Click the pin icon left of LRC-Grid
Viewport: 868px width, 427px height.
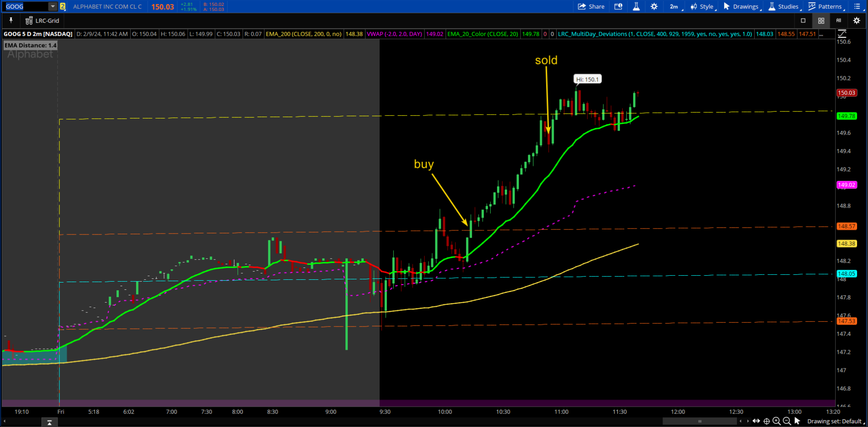(11, 21)
